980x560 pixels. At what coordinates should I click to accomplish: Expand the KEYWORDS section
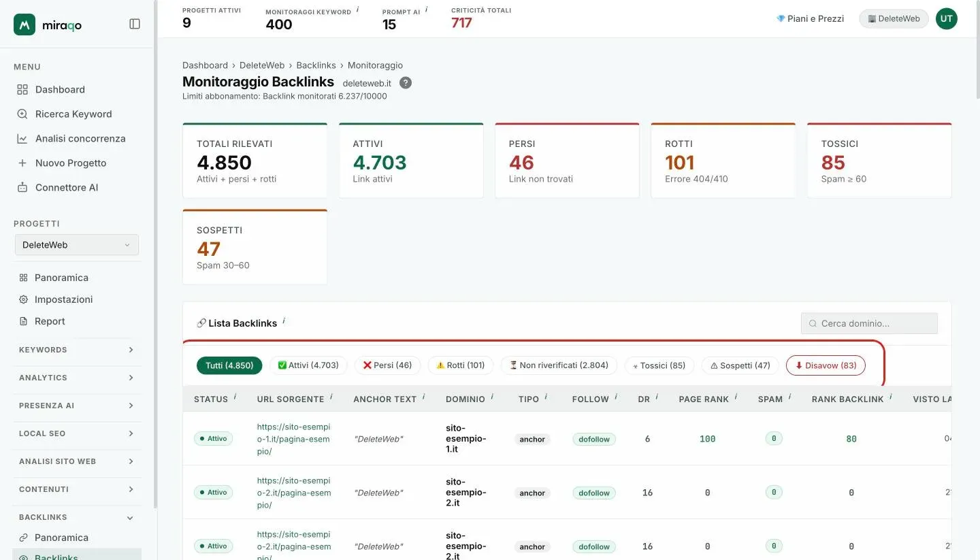tap(77, 350)
